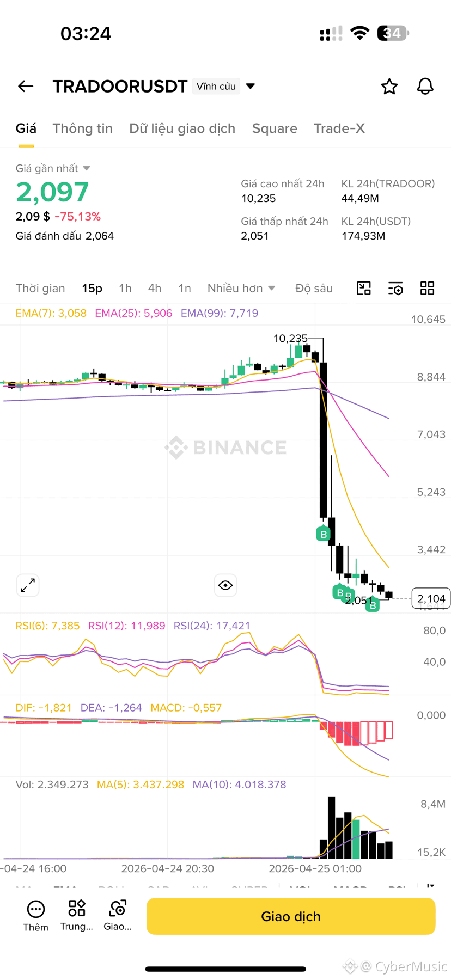Open price alert bell icon
This screenshot has width=451, height=980.
(x=425, y=86)
